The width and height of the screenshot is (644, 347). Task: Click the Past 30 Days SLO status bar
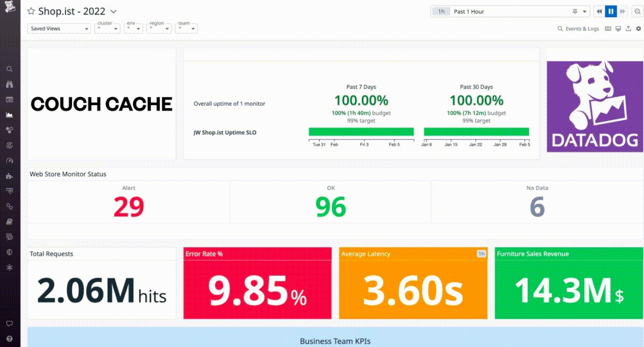476,132
